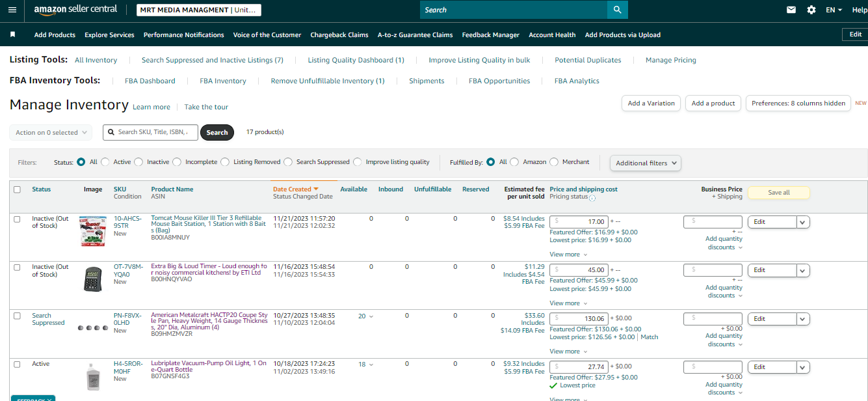
Task: Select the Active status filter
Action: [105, 162]
